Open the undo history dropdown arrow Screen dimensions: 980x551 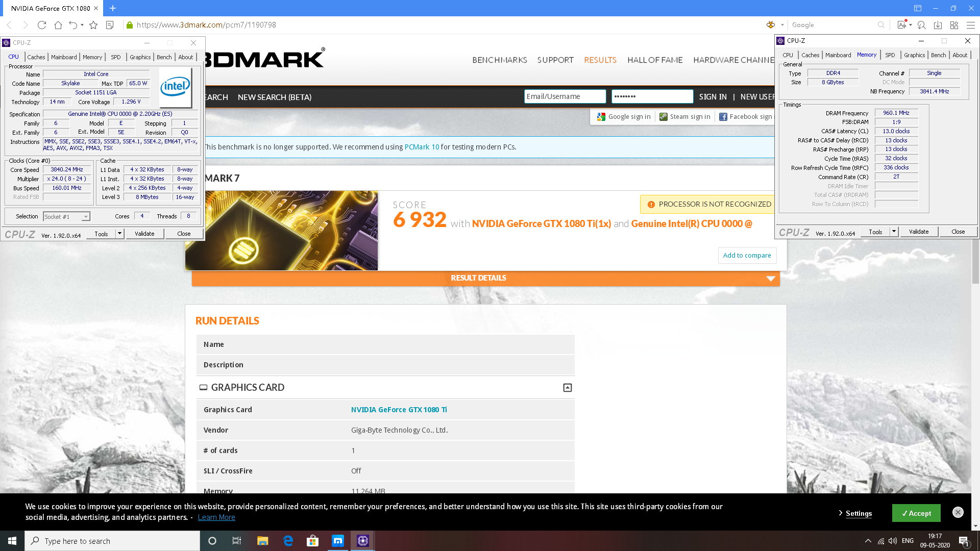82,25
